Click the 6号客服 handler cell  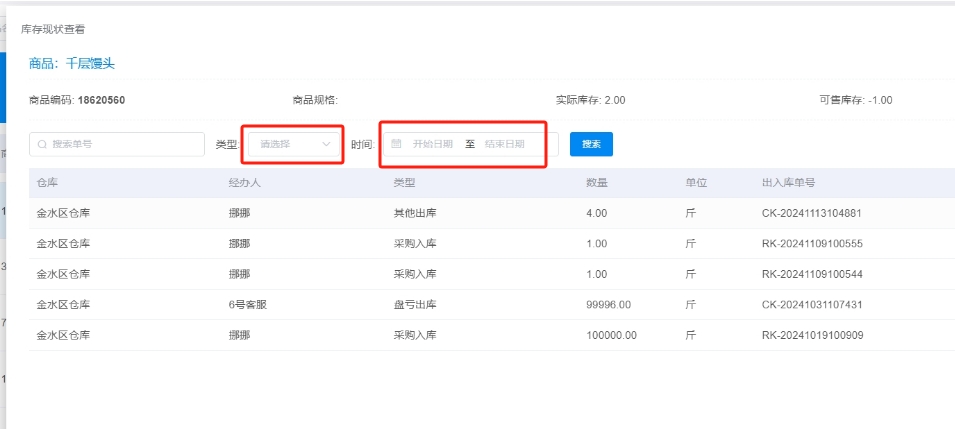pos(249,305)
